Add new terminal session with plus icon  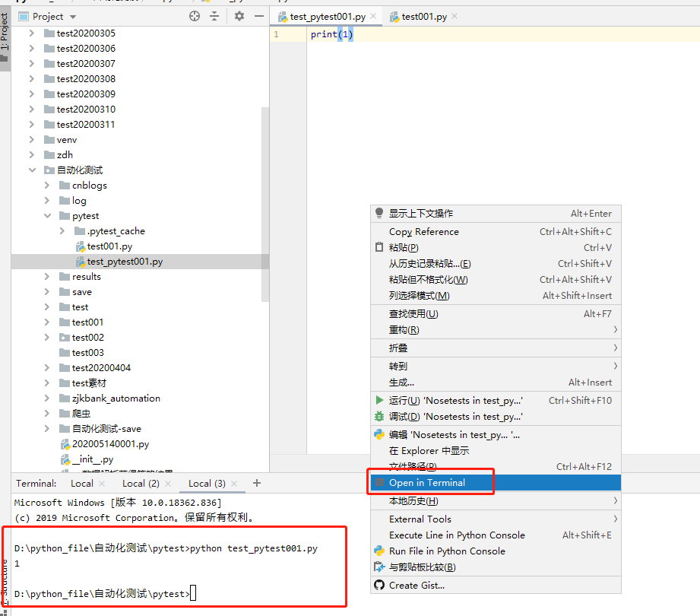click(257, 483)
